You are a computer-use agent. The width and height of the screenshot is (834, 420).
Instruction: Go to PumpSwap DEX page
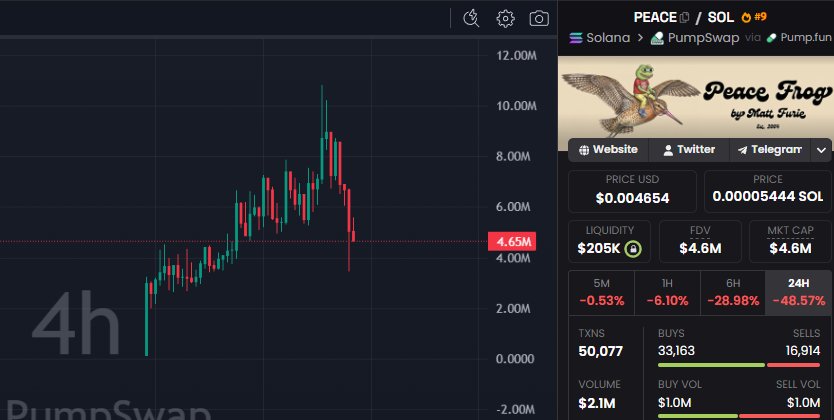694,38
